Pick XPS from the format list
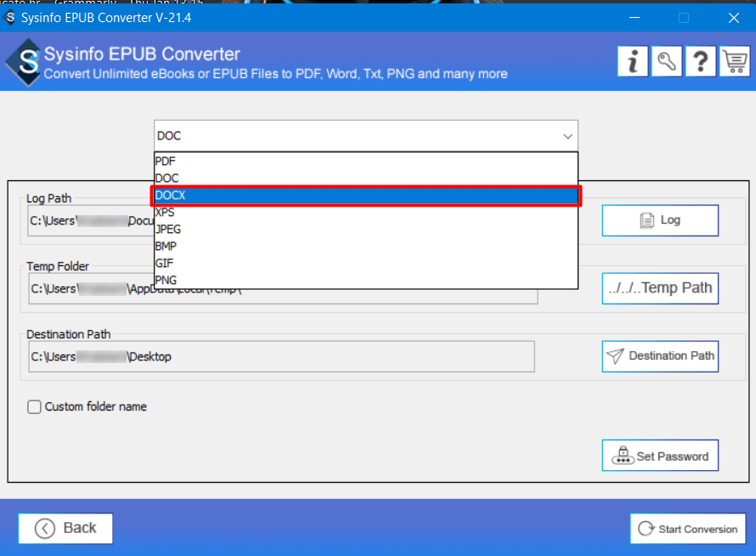This screenshot has width=756, height=556. point(366,213)
